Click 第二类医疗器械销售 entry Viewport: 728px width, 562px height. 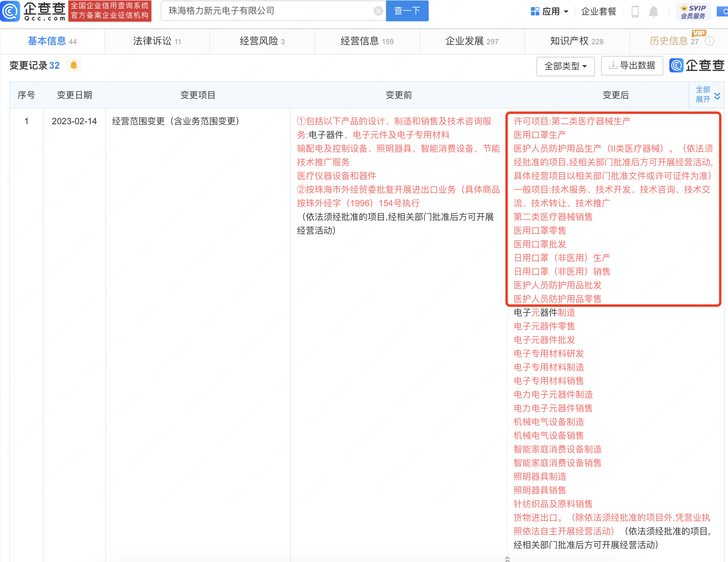pyautogui.click(x=553, y=217)
